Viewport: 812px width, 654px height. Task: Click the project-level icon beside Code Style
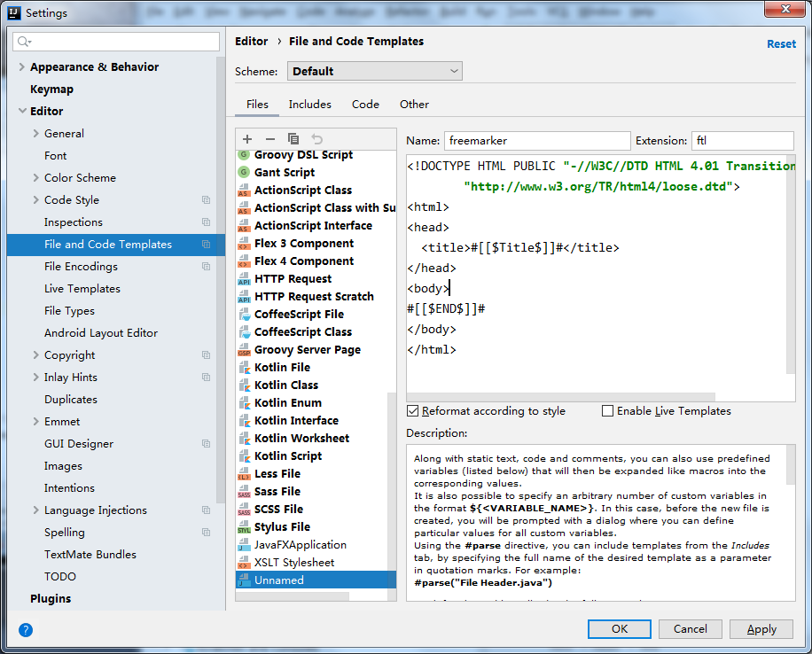click(207, 200)
